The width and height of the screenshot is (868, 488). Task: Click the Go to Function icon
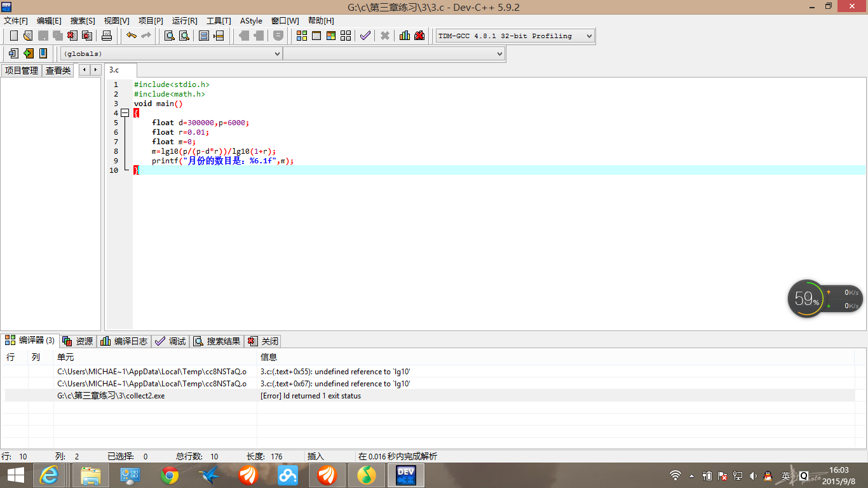point(204,36)
